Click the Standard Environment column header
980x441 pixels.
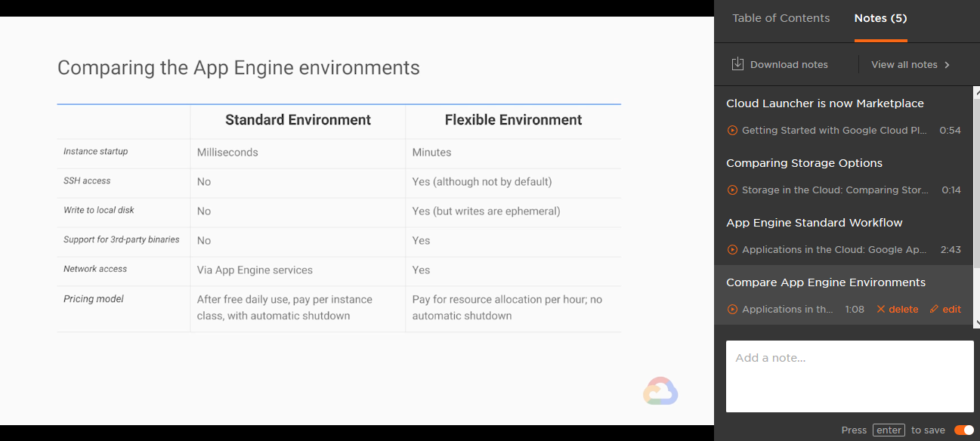point(298,120)
